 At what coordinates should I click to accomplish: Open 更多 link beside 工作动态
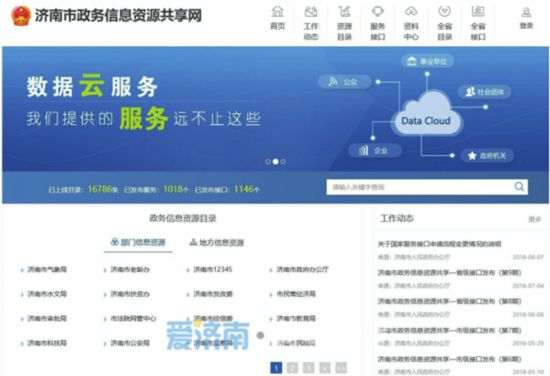click(x=535, y=219)
